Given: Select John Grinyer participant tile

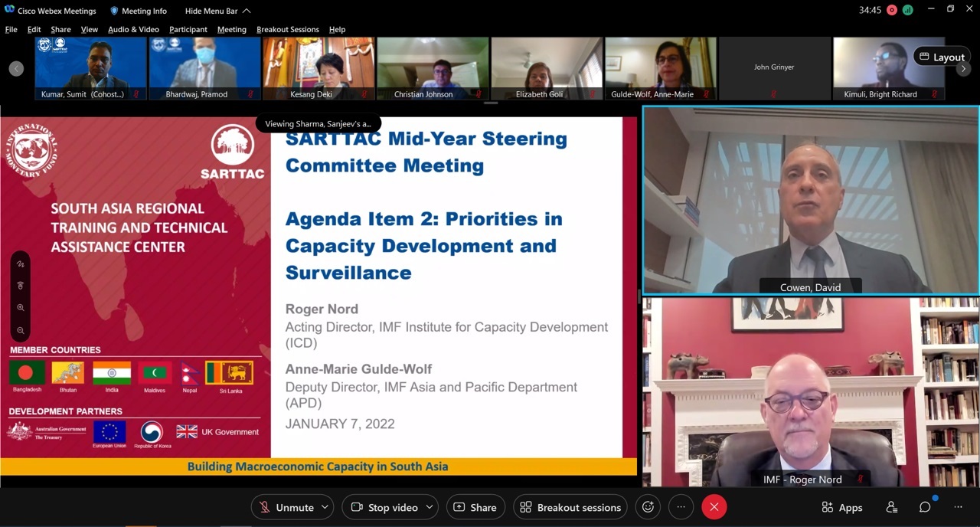Looking at the screenshot, I should tap(775, 68).
